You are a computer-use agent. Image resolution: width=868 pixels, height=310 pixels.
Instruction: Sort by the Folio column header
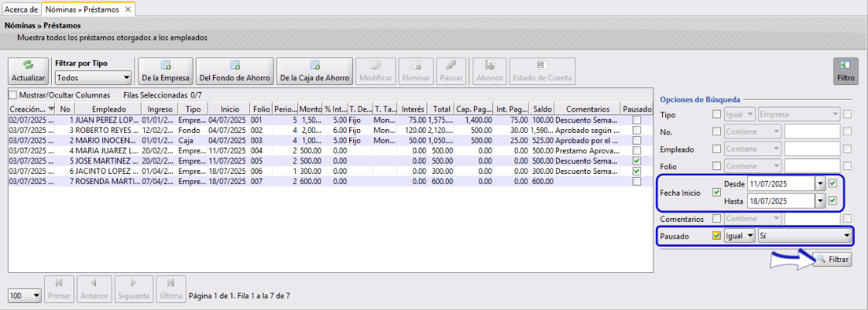[261, 109]
